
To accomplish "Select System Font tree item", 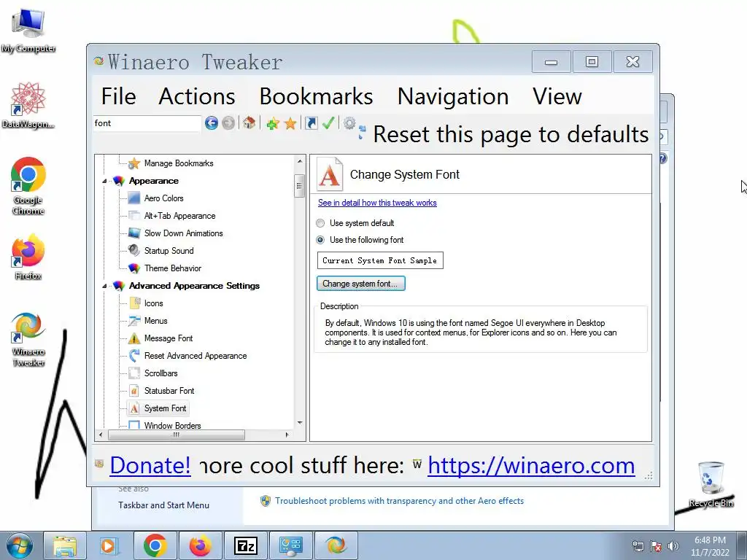I will pos(165,408).
